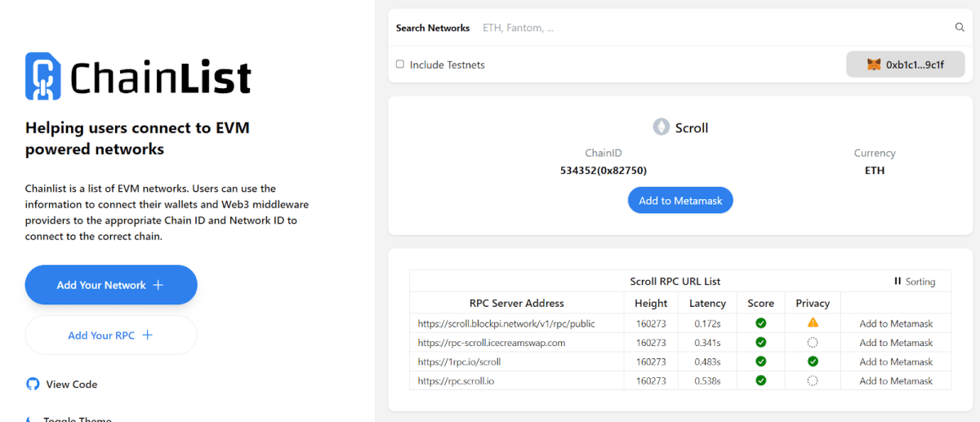
Task: Click the https://1rpc.io/scroll address
Action: [459, 362]
